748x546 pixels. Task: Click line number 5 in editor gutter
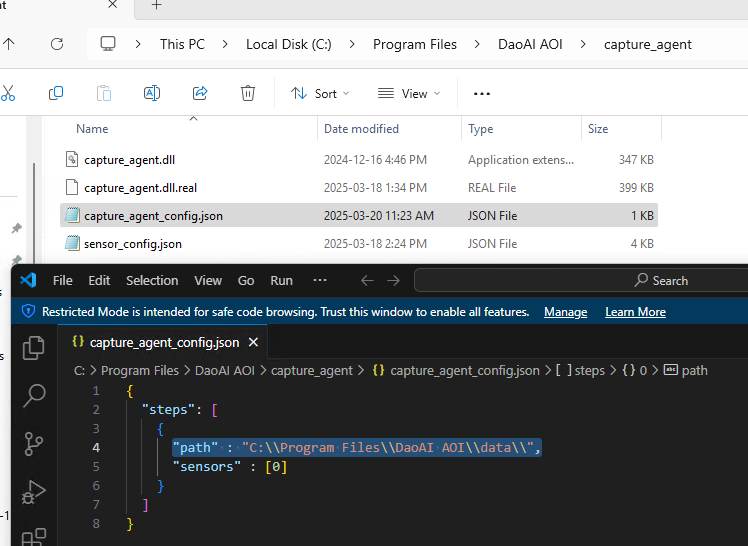click(x=96, y=466)
